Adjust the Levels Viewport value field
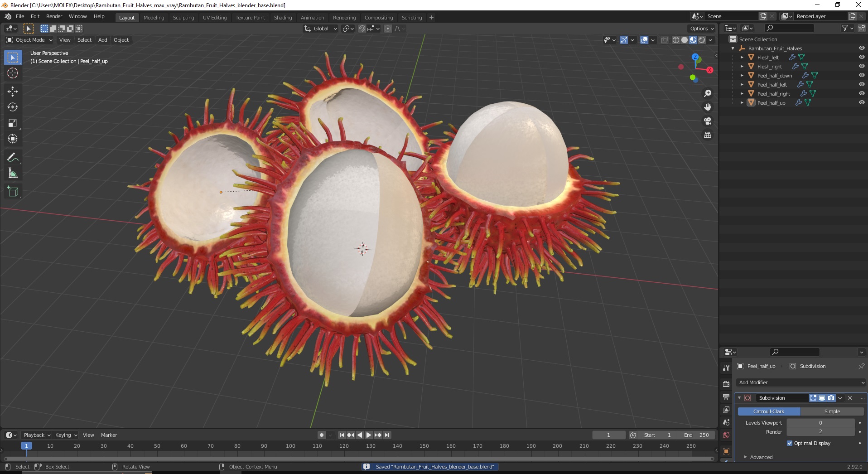Image resolution: width=868 pixels, height=474 pixels. tap(820, 423)
